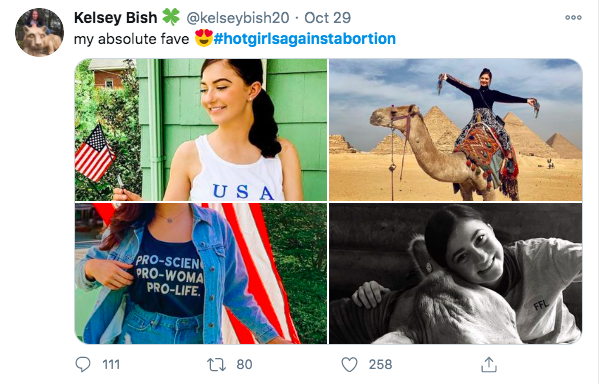Click the Kelsey Bish display name
This screenshot has height=384, width=606.
tap(115, 18)
